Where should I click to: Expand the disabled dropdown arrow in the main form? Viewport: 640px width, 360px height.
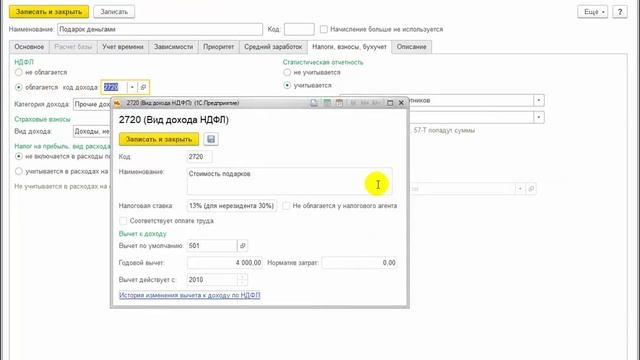click(520, 189)
